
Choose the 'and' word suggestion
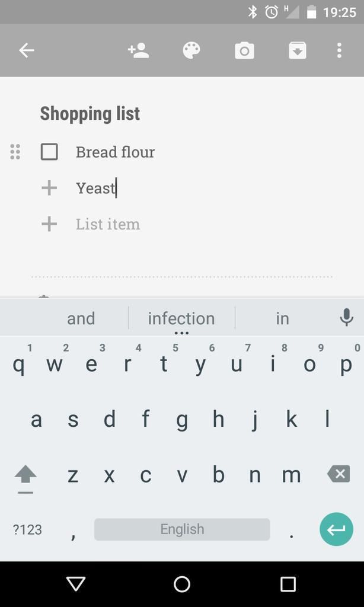pyautogui.click(x=81, y=318)
